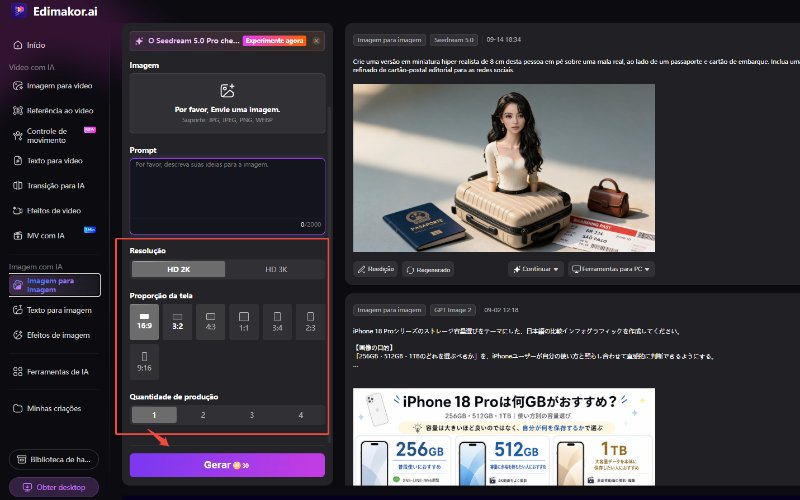The image size is (800, 500).
Task: Choose 3:4 aspect ratio
Action: coord(277,322)
